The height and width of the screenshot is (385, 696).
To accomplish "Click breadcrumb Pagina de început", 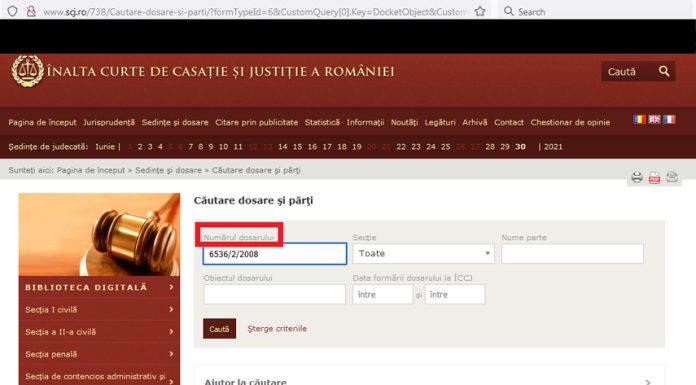I will click(91, 170).
